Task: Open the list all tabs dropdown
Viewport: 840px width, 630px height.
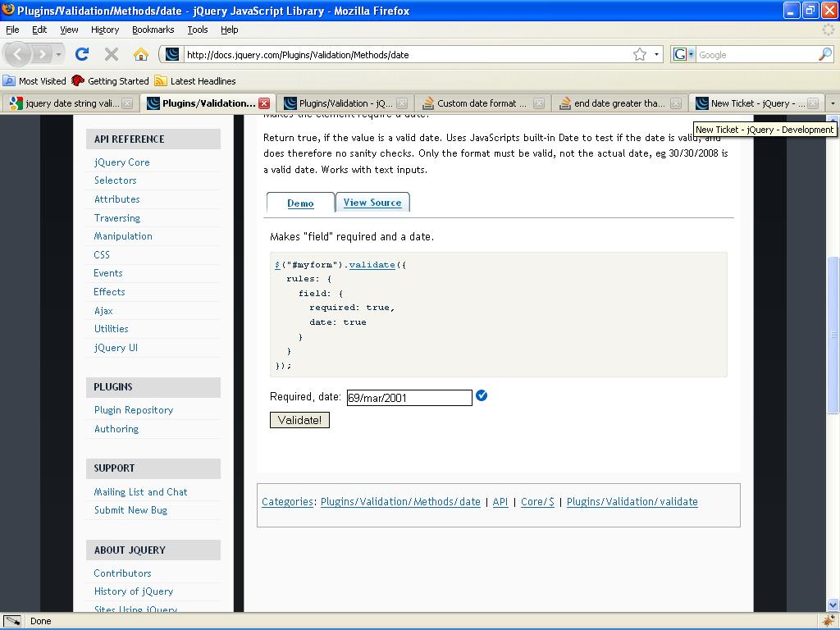Action: [x=832, y=103]
